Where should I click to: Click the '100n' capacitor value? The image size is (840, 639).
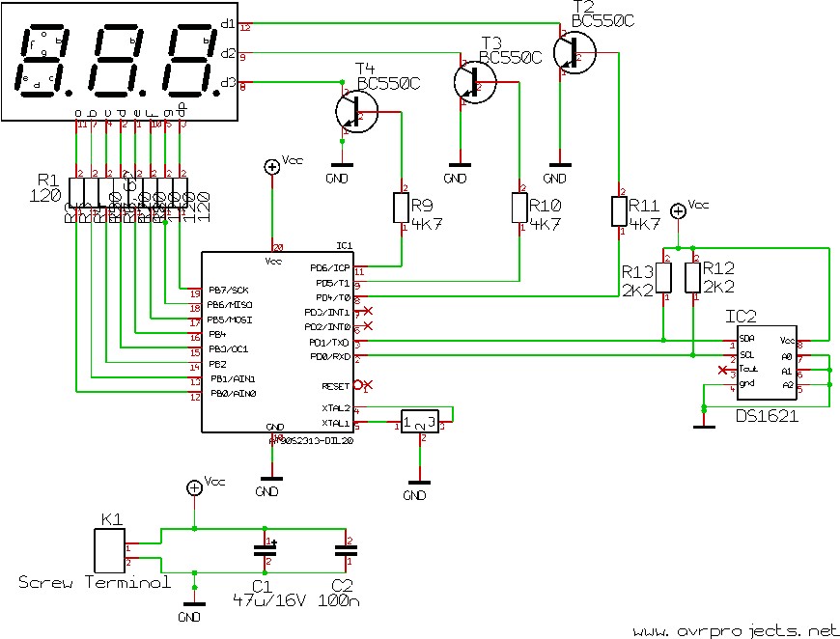pyautogui.click(x=339, y=600)
